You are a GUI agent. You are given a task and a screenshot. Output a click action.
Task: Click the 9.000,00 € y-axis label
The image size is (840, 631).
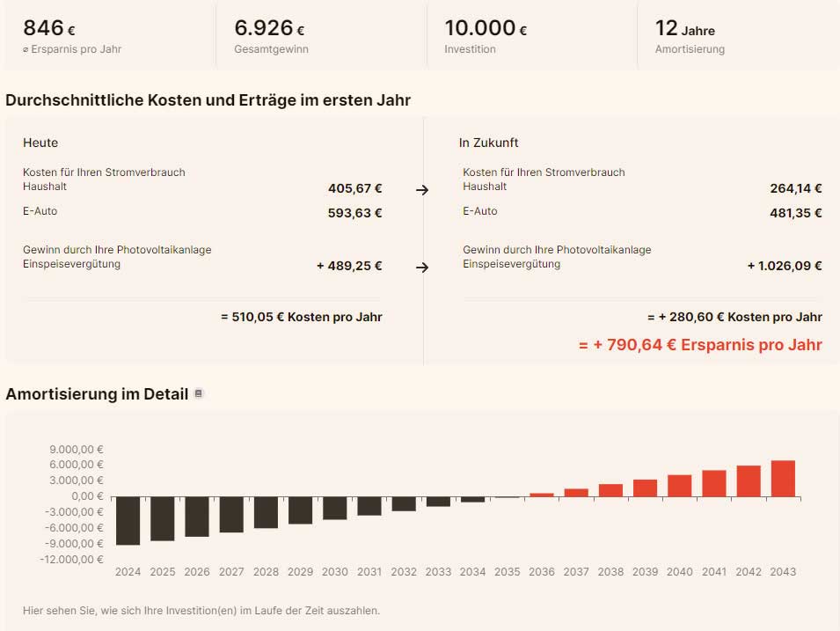(77, 449)
